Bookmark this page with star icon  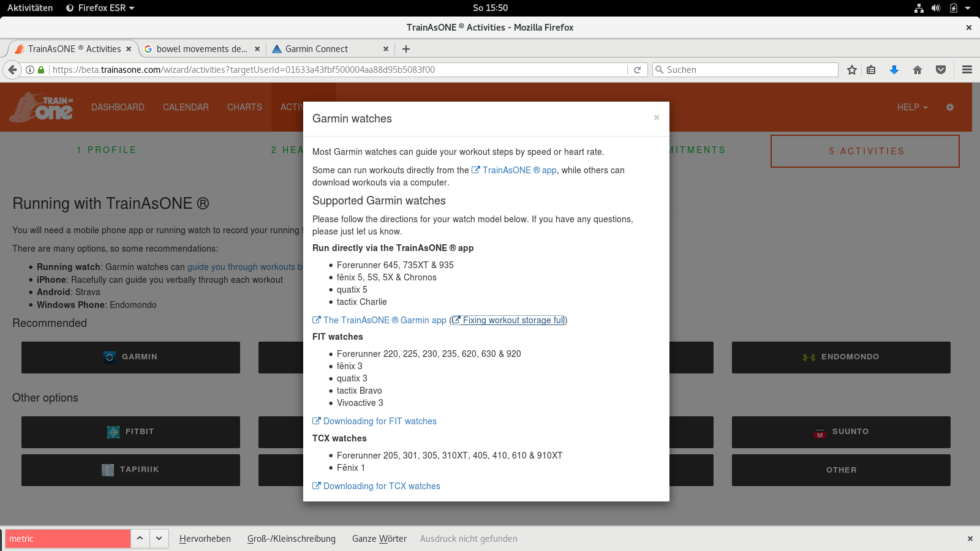(x=852, y=70)
